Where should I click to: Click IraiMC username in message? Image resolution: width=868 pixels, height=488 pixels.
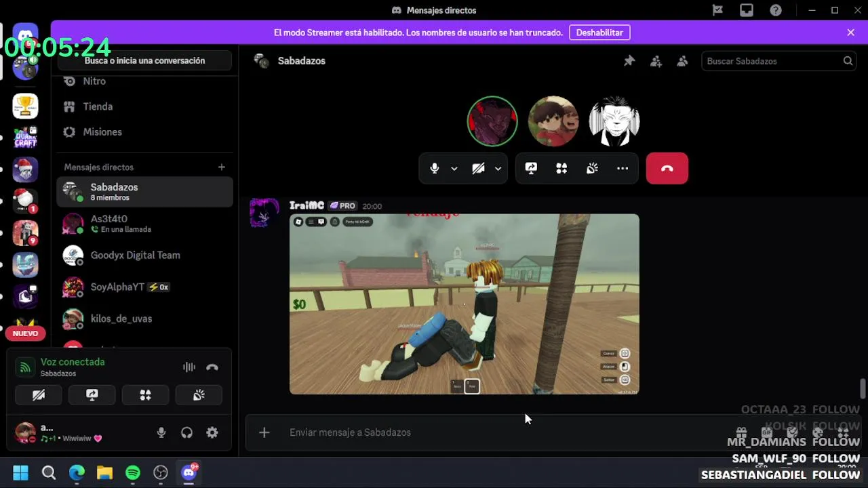307,205
